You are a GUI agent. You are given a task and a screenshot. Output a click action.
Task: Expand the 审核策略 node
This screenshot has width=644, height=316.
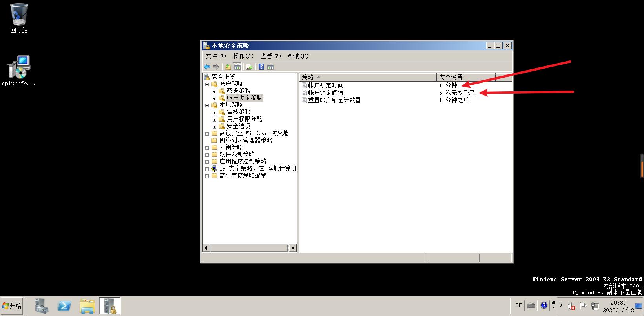214,113
